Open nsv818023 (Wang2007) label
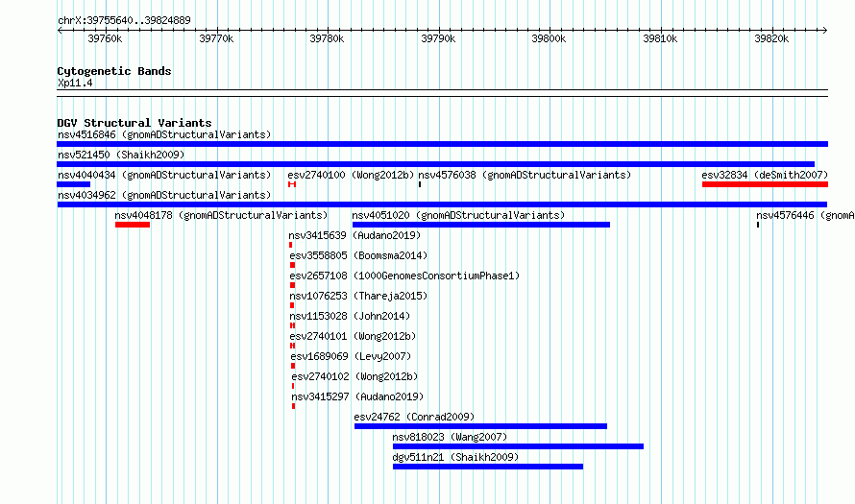 [450, 437]
